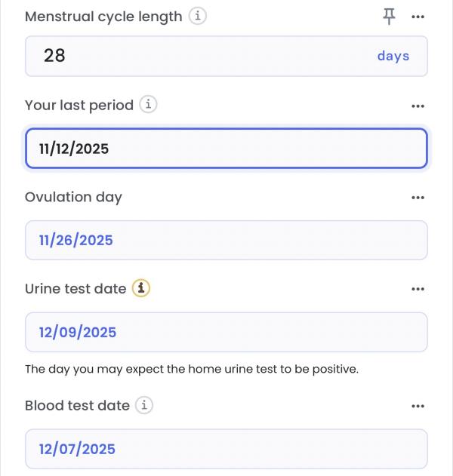Change the days unit selector

(393, 56)
